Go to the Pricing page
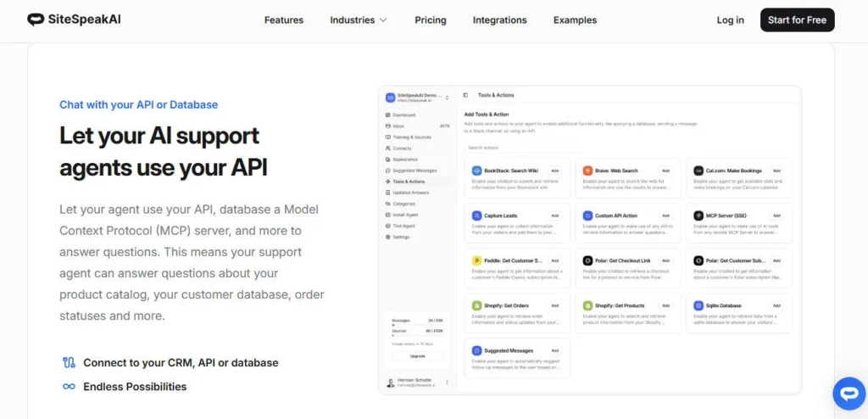The width and height of the screenshot is (868, 419). (x=431, y=20)
